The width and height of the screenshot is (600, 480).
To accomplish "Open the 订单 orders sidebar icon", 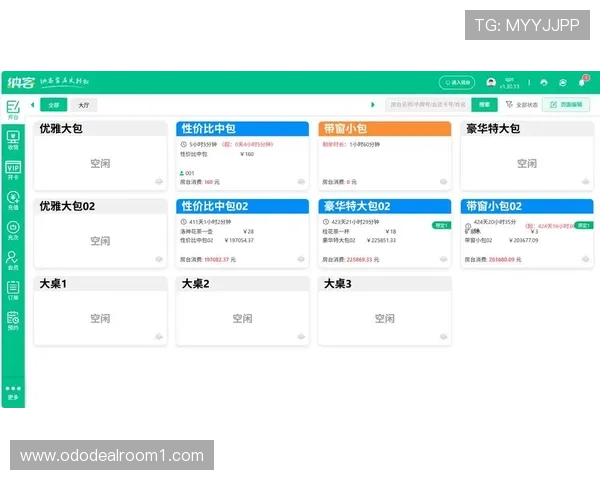I will pos(13,291).
